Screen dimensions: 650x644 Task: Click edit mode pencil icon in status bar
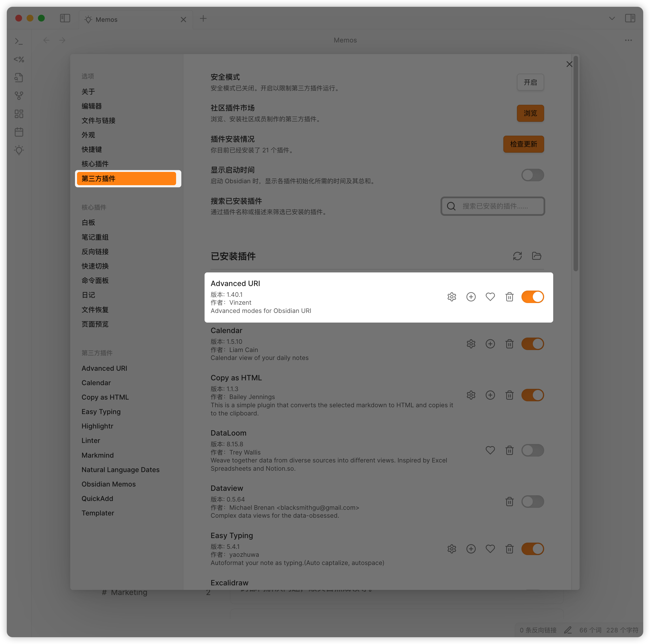(x=568, y=630)
